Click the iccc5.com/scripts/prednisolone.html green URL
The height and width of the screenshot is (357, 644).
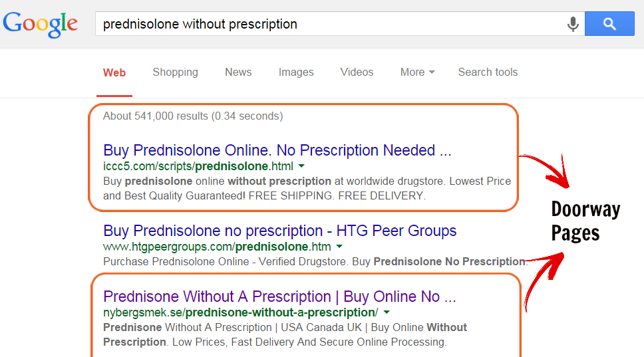click(x=198, y=166)
